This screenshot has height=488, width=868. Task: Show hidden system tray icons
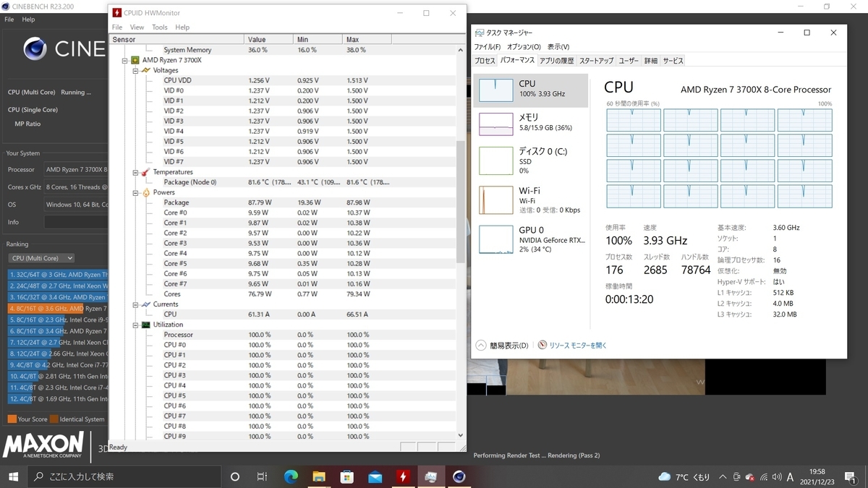[x=723, y=477]
